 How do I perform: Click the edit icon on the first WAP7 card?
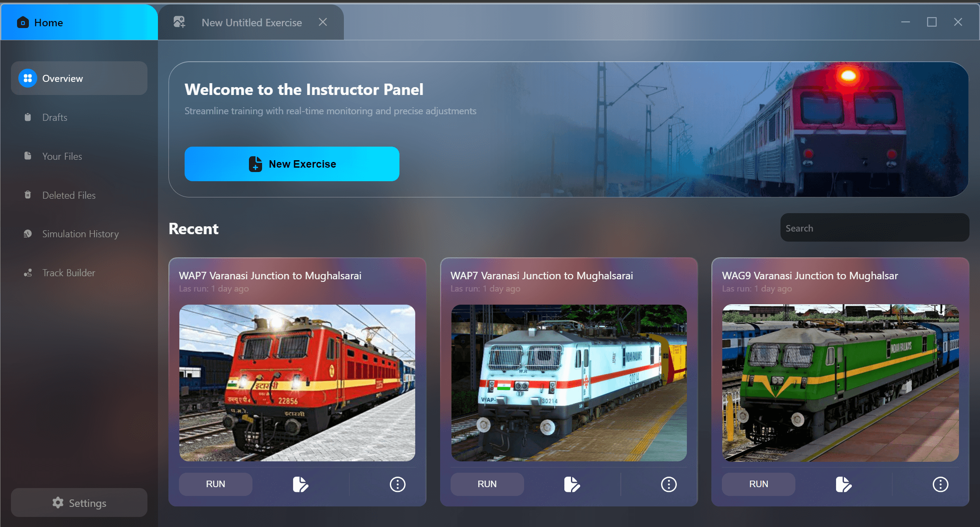(x=301, y=484)
